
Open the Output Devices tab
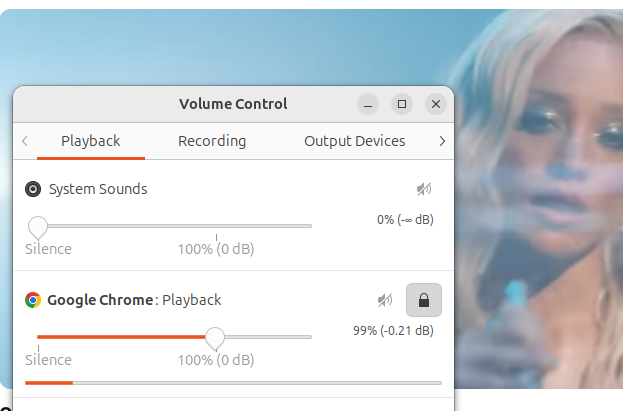(x=354, y=141)
